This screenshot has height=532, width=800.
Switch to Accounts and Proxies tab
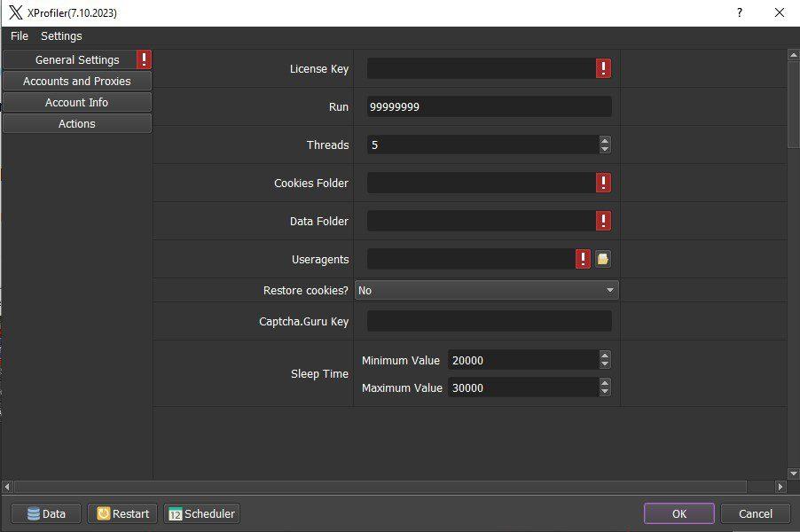pos(77,81)
